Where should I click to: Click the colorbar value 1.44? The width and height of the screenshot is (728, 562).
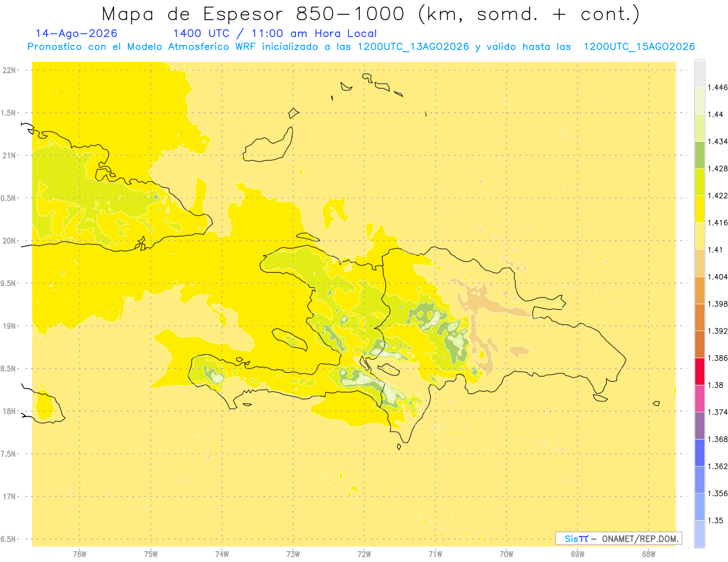pyautogui.click(x=716, y=114)
